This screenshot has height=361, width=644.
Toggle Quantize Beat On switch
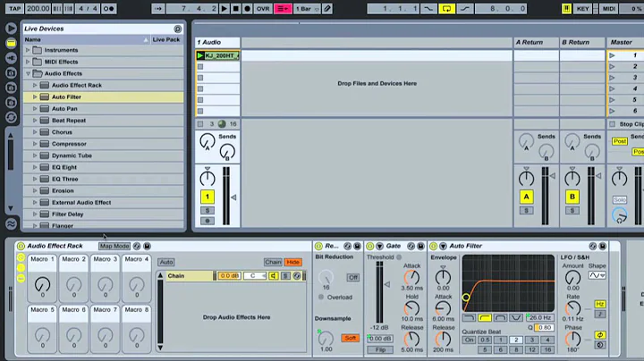click(x=469, y=340)
